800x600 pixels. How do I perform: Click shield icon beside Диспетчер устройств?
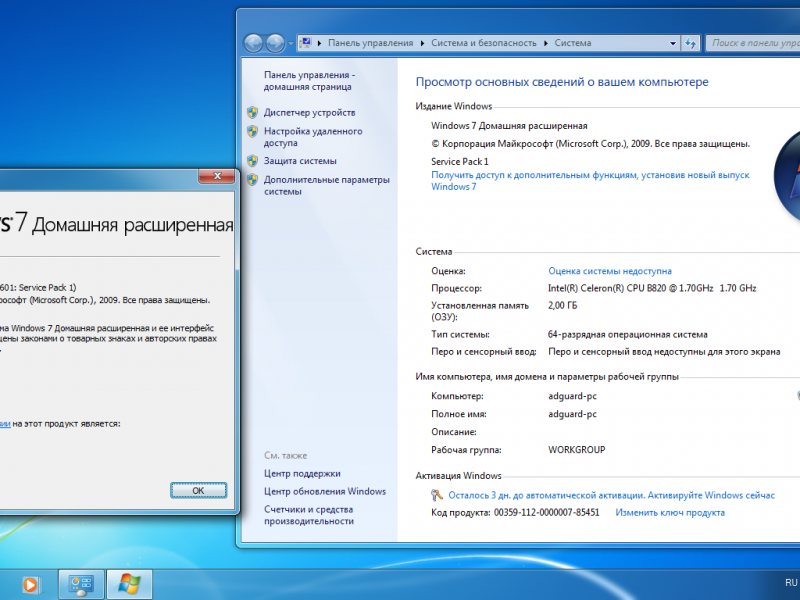253,112
